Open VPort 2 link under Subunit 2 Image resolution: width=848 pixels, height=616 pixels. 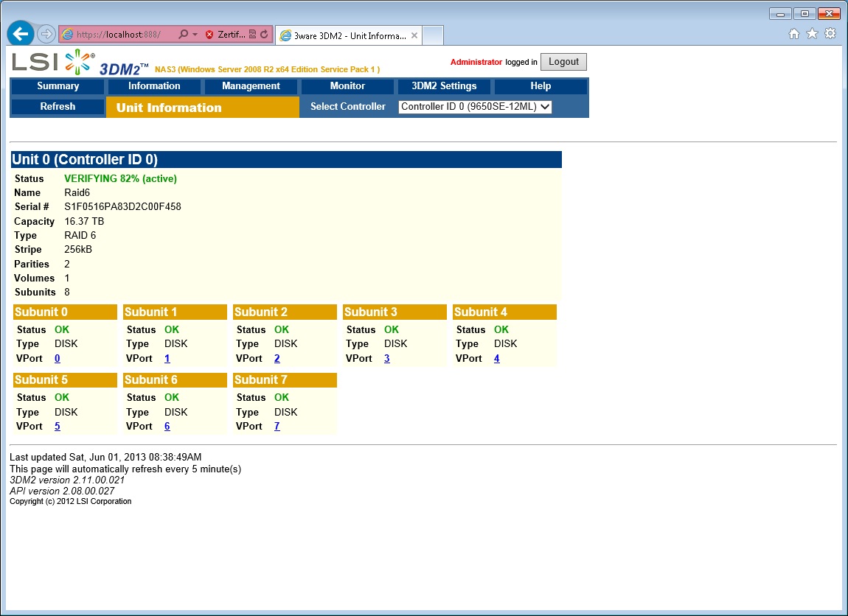[x=277, y=358]
